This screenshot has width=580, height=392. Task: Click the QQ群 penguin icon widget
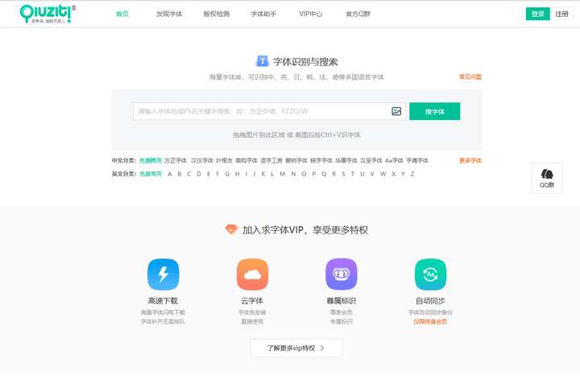(x=547, y=178)
